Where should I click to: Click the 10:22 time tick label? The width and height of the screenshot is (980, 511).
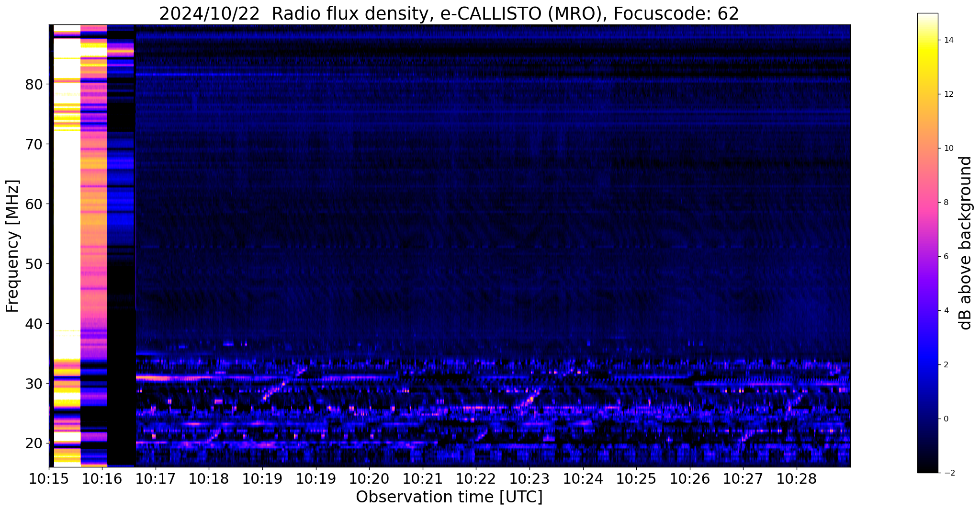[x=476, y=479]
